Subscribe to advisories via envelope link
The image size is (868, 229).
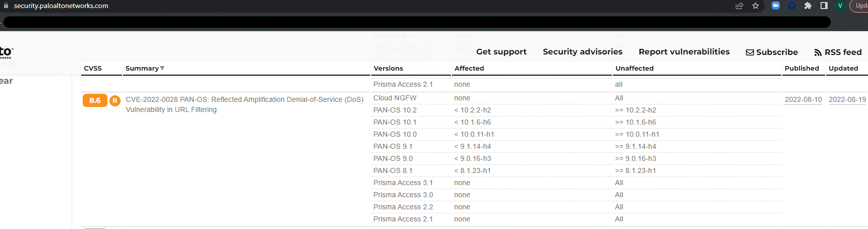(772, 52)
